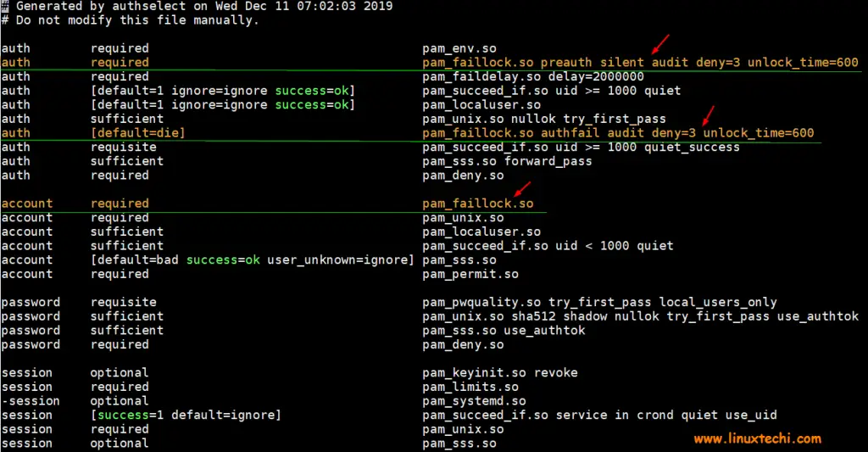Image resolution: width=868 pixels, height=452 pixels.
Task: Click "requisite" in the password pam_pwquality row
Action: pyautogui.click(x=124, y=303)
